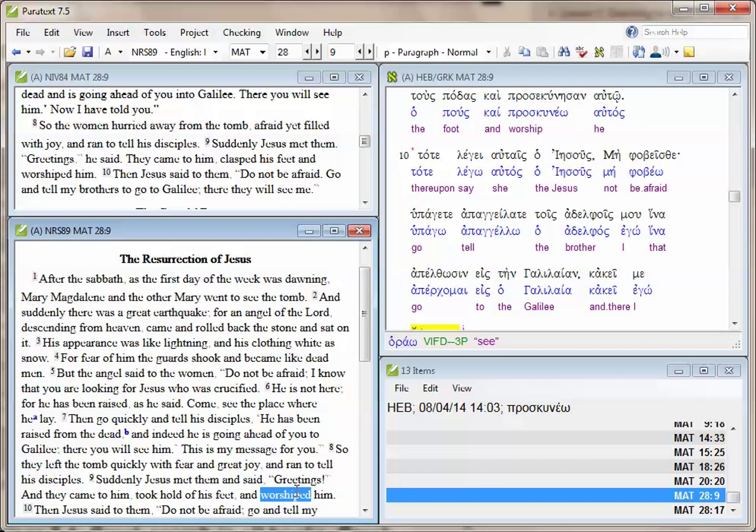Click the save disk icon

click(87, 52)
